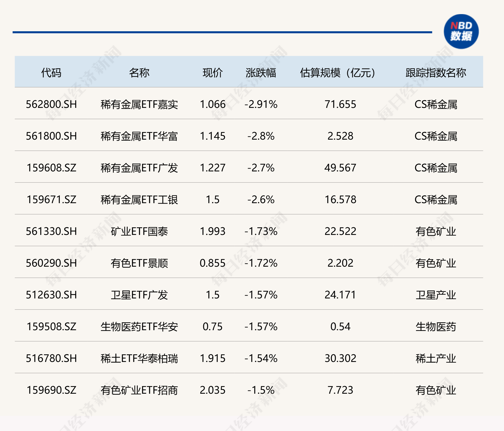
Task: Select code 159671.SZ
Action: pos(51,200)
